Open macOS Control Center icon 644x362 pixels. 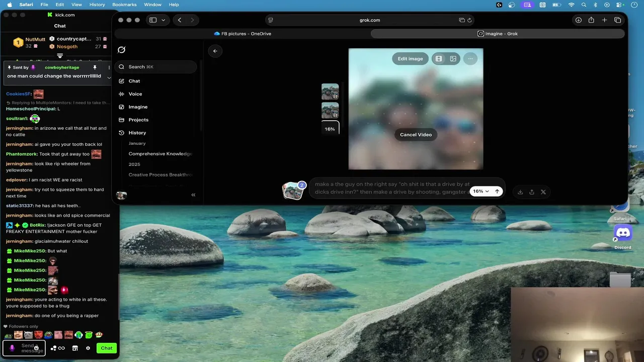619,5
